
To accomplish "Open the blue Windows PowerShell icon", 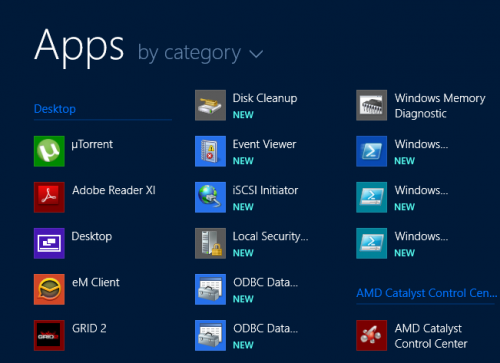I will (x=372, y=151).
